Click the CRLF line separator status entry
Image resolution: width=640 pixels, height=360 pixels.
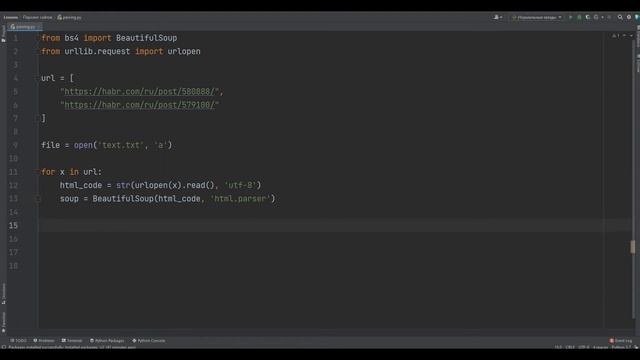pyautogui.click(x=570, y=347)
